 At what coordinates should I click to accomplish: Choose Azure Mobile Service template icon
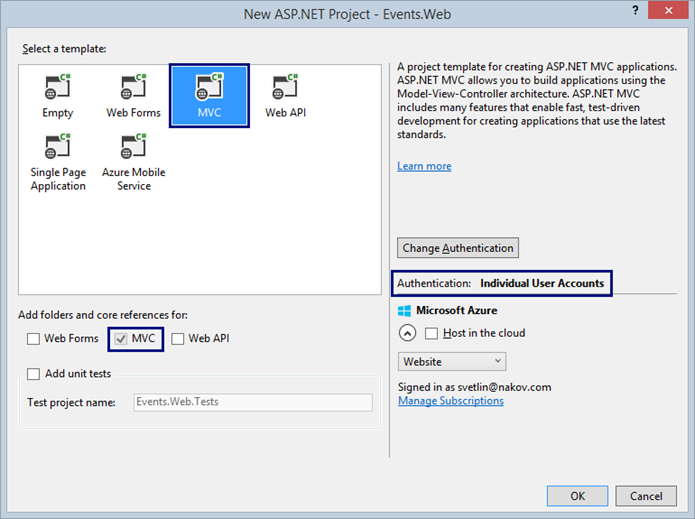133,148
